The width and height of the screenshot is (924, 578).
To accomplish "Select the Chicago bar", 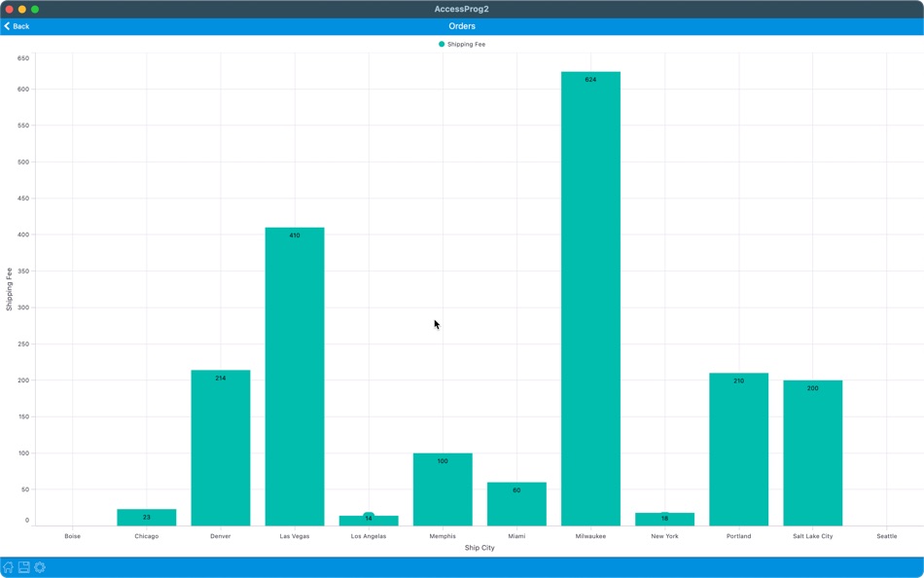I will [x=147, y=518].
